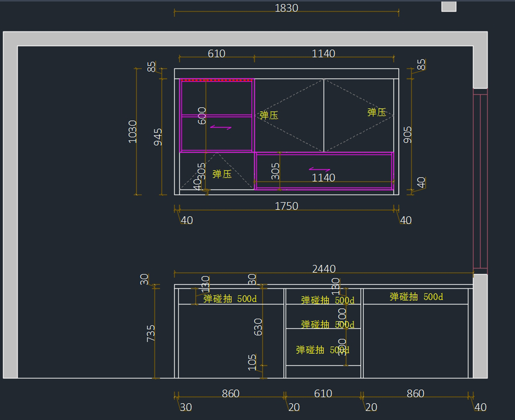Select the 1750 dimension below the upper cabinet
Viewport: 515px width, 420px height.
tap(286, 206)
